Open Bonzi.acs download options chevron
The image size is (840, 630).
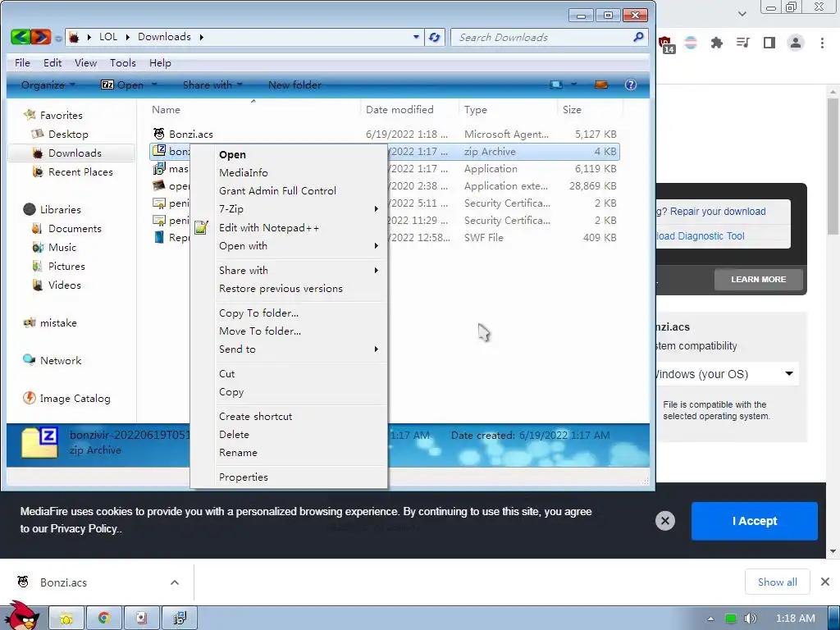pyautogui.click(x=175, y=582)
